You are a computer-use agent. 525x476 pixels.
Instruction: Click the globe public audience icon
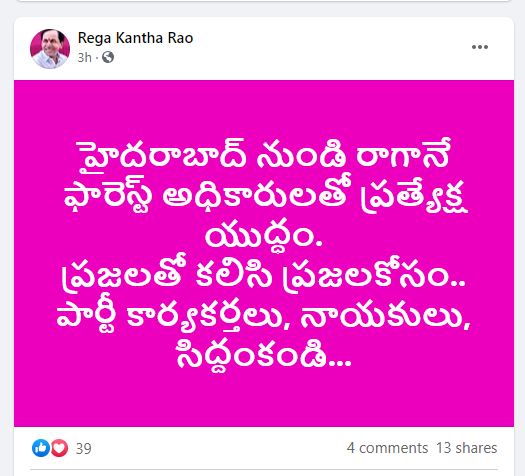108,57
